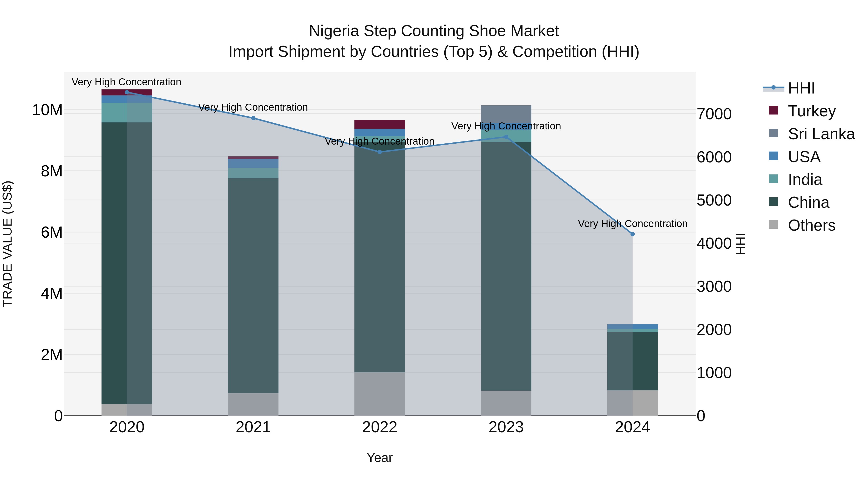The width and height of the screenshot is (868, 488).
Task: Click the China bar segment in 2021
Action: [253, 286]
